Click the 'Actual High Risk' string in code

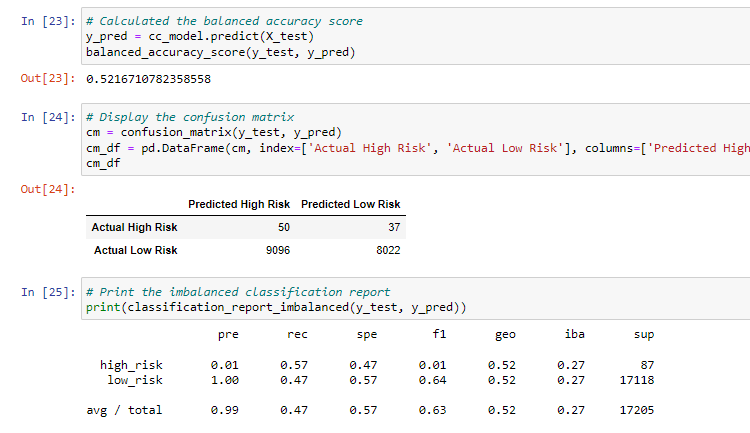point(370,148)
